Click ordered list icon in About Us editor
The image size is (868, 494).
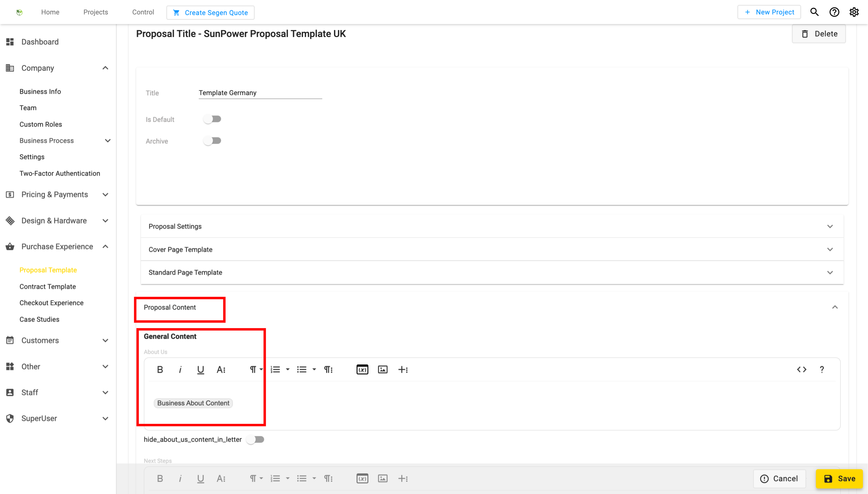[x=275, y=370]
